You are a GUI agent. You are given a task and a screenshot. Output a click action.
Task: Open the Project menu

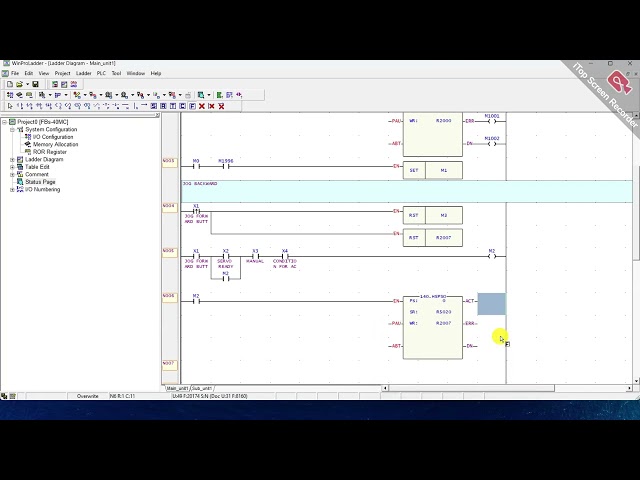[62, 73]
